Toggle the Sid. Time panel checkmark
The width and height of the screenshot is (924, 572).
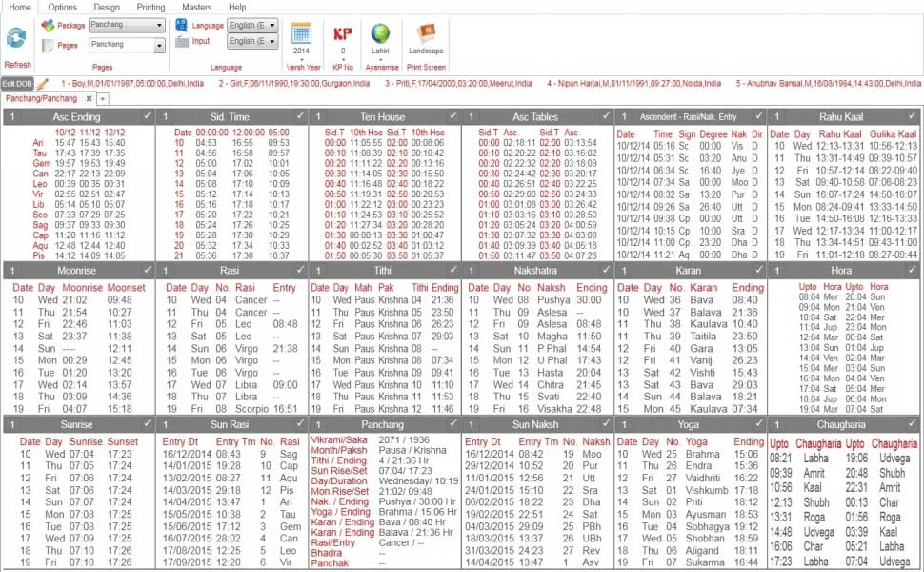tap(300, 116)
